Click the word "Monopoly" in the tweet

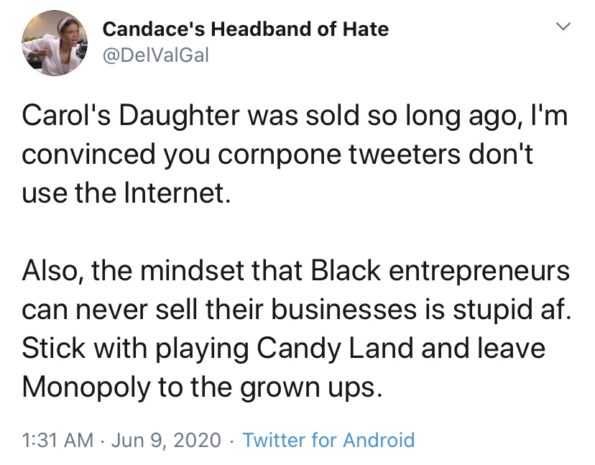coord(86,388)
